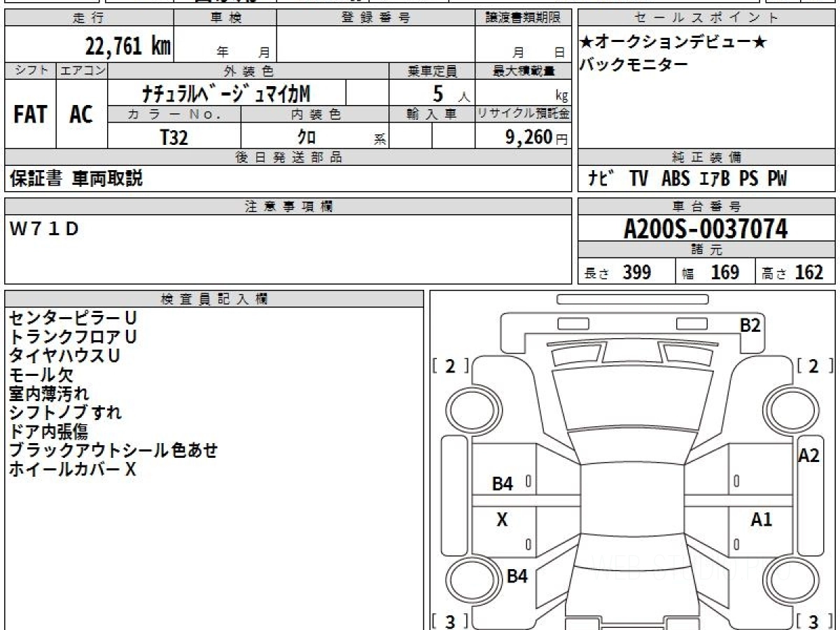Click the AC air conditioner cell

[x=81, y=115]
